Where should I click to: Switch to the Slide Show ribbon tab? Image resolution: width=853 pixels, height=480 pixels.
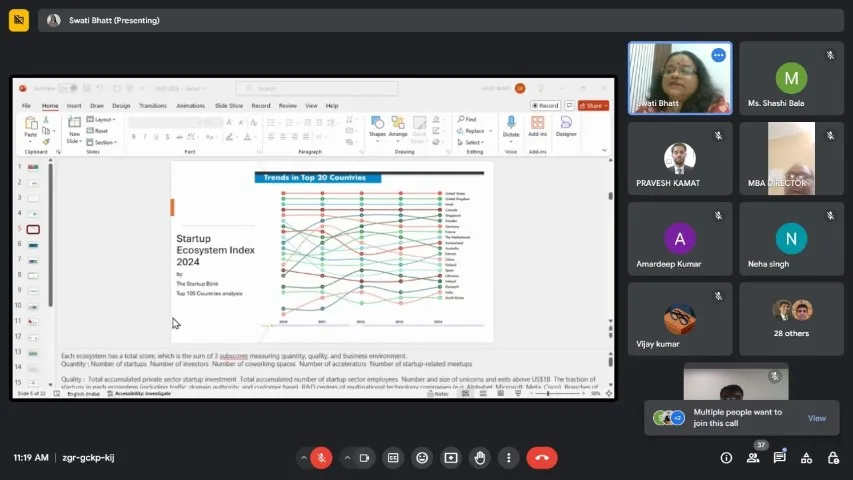coord(229,105)
